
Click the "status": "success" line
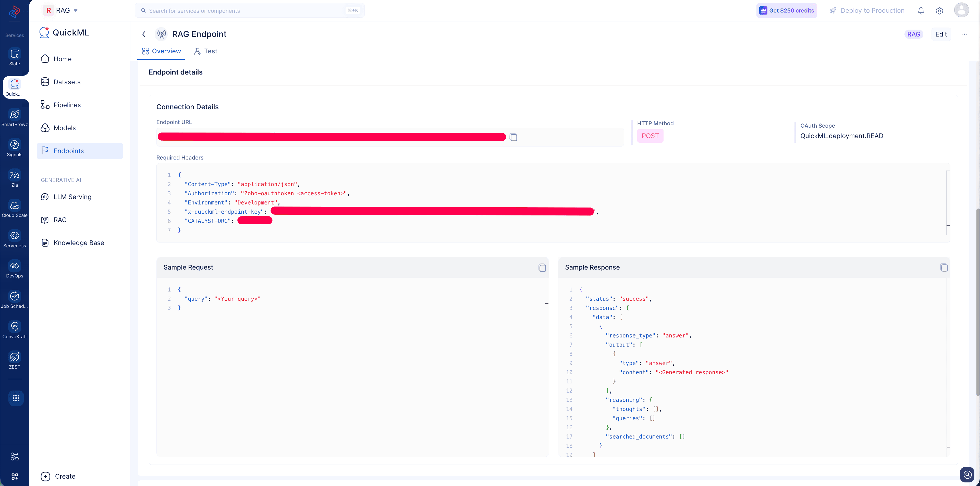point(619,299)
